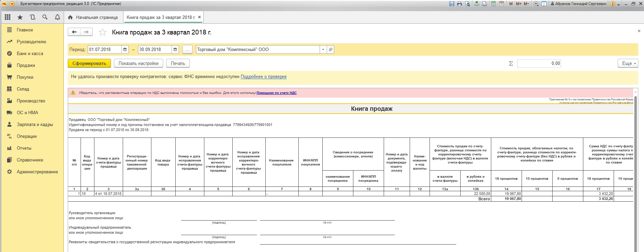
Task: Open the calculator icon in title bar
Action: pos(493,4)
